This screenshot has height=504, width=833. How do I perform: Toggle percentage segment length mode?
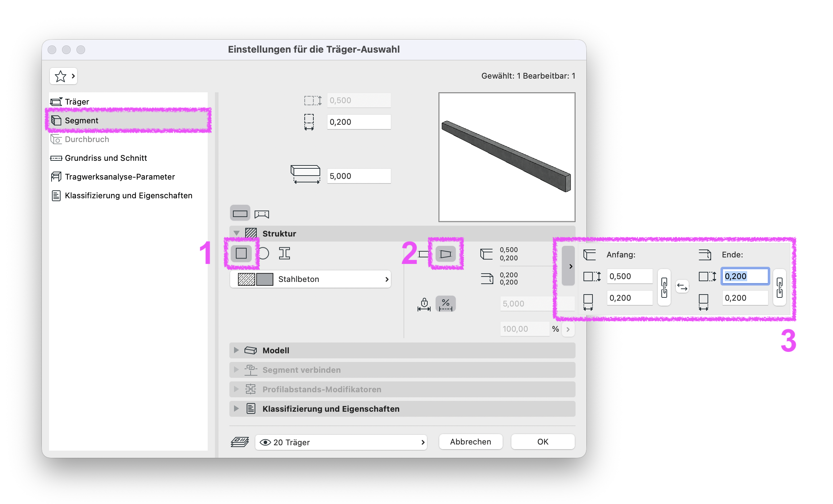[x=446, y=304]
